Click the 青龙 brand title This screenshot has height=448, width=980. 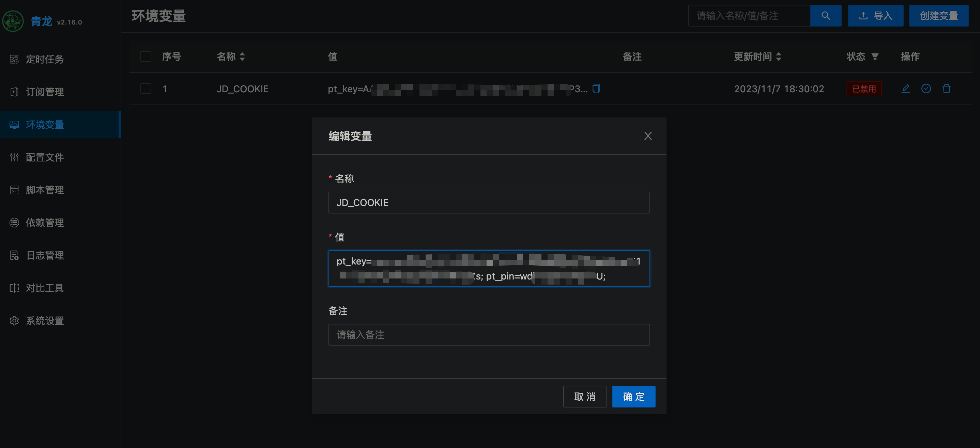tap(42, 22)
